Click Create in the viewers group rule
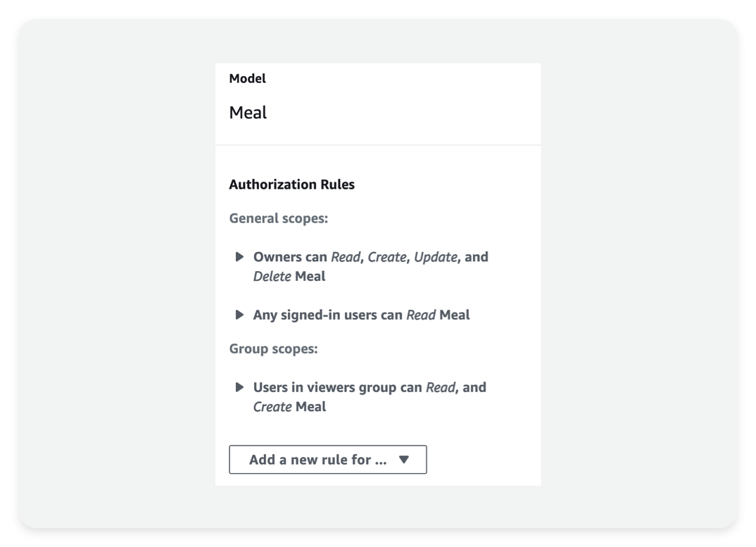The width and height of the screenshot is (756, 547). pos(274,406)
